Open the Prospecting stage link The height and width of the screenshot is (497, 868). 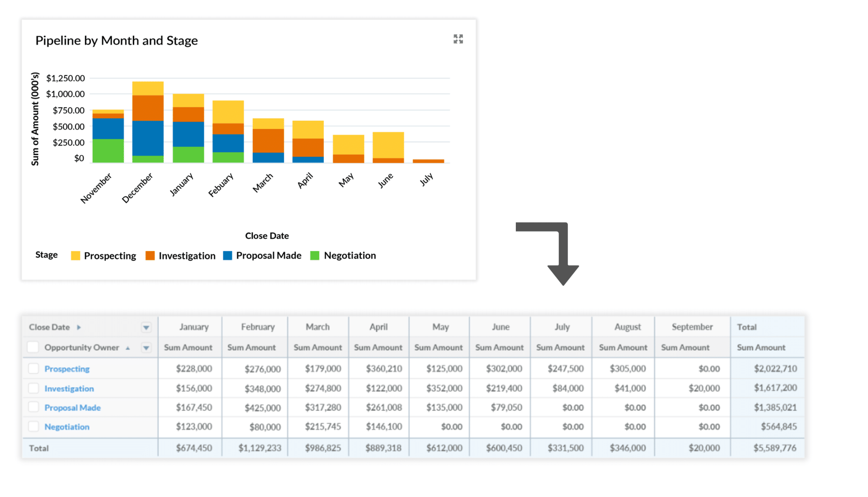[x=66, y=369]
